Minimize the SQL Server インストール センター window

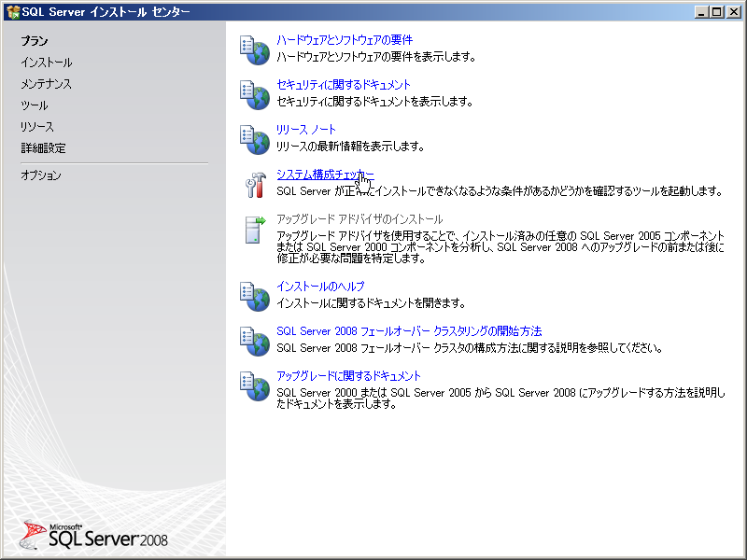[x=701, y=12]
